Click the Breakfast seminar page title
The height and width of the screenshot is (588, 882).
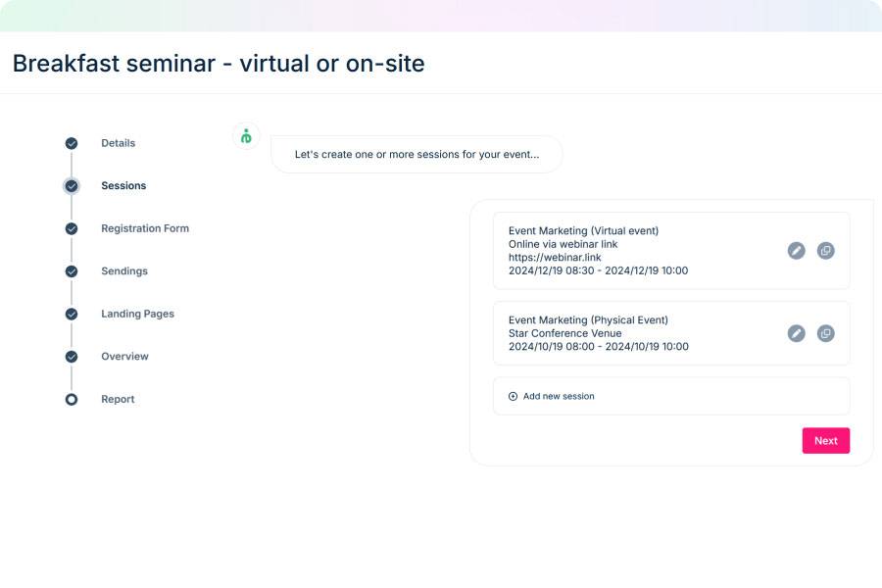point(219,63)
